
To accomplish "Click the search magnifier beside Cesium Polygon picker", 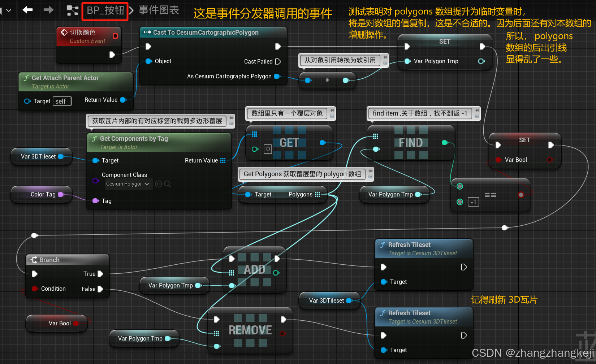I will (x=167, y=184).
